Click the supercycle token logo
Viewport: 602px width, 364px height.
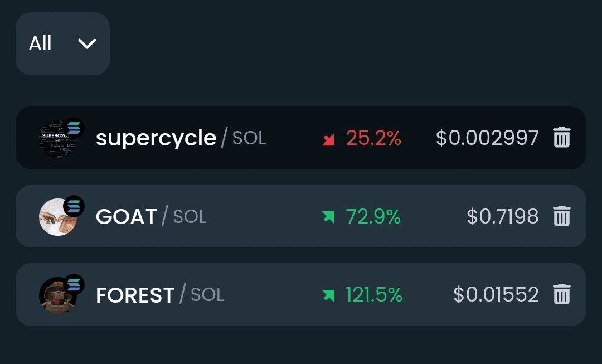click(58, 139)
